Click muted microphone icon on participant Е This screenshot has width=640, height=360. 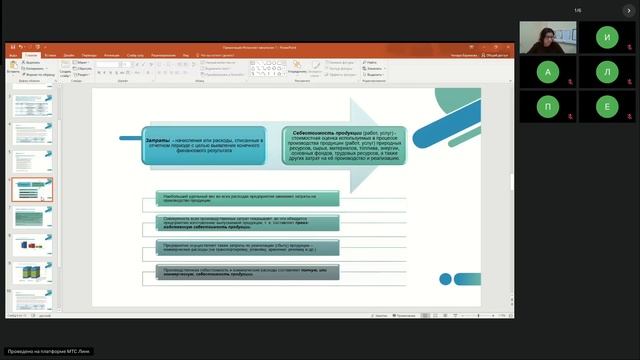[630, 117]
